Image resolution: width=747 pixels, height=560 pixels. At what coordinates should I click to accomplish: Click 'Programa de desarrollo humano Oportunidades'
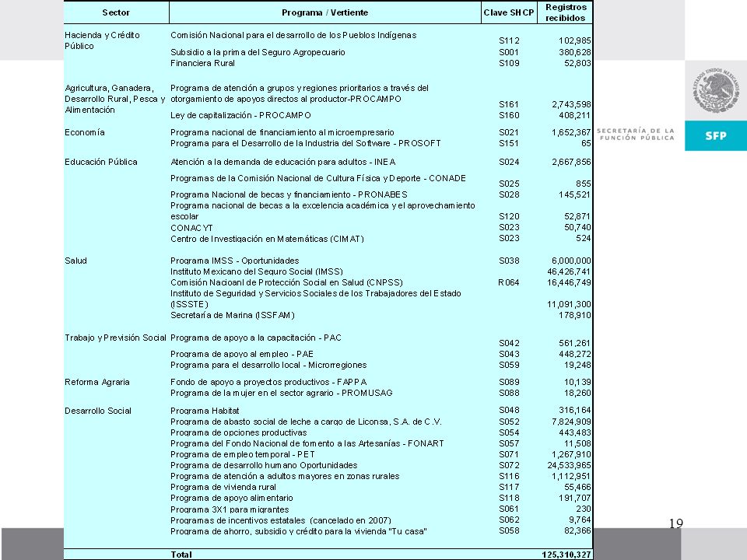(264, 465)
